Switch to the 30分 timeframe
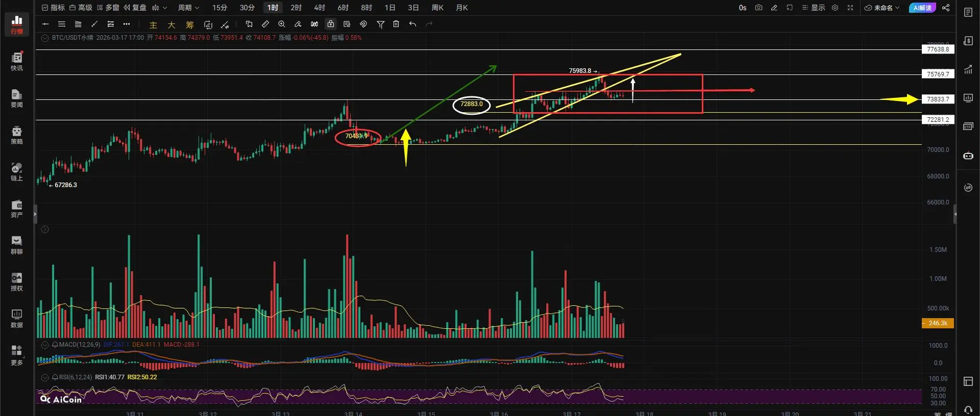980x416 pixels. click(x=247, y=8)
